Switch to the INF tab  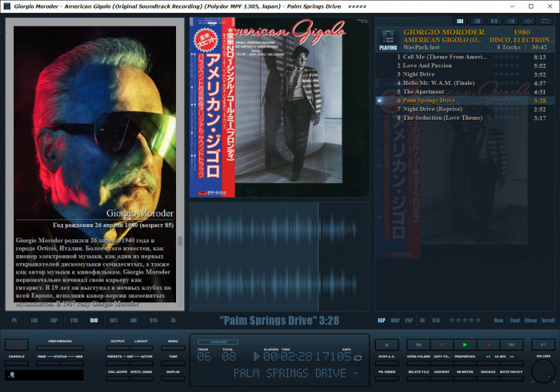point(134,320)
